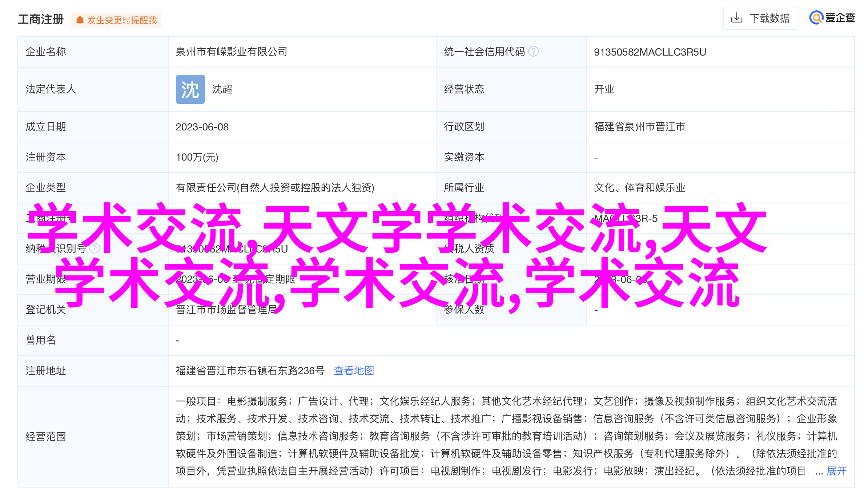868x497 pixels.
Task: Click the bell icon for change reminders
Action: click(x=80, y=20)
